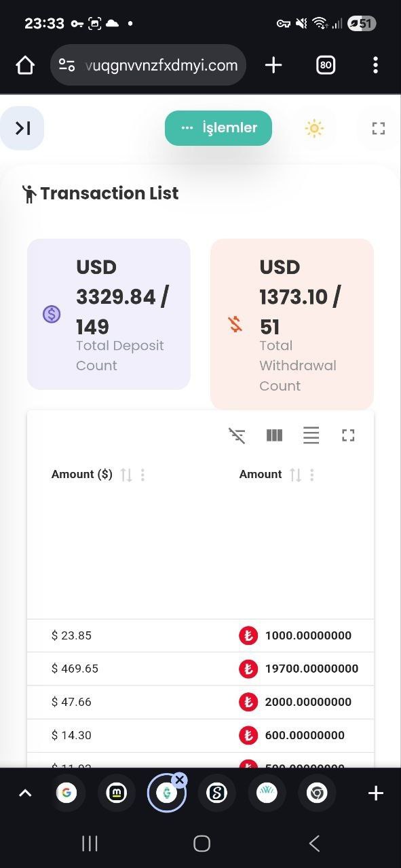The image size is (401, 868).
Task: Sort the second Amount column
Action: click(x=295, y=475)
